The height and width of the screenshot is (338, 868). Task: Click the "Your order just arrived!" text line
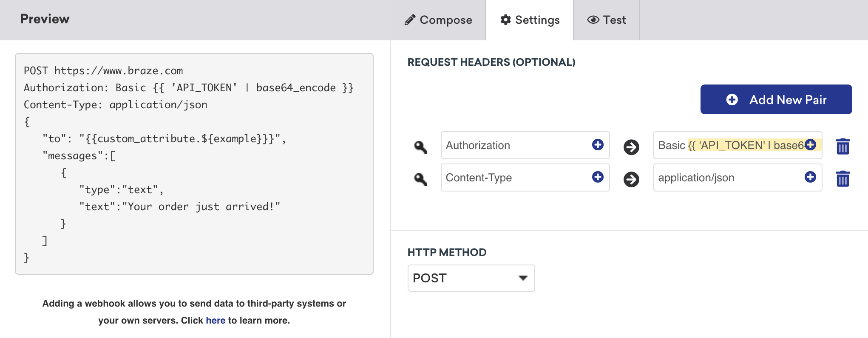(180, 206)
